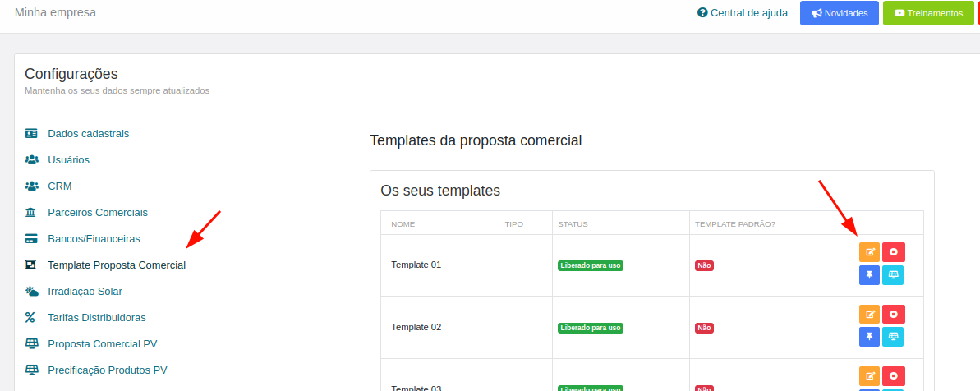Image resolution: width=980 pixels, height=391 pixels.
Task: Click the credit card icon beside Bancos/Financeiras
Action: 31,238
